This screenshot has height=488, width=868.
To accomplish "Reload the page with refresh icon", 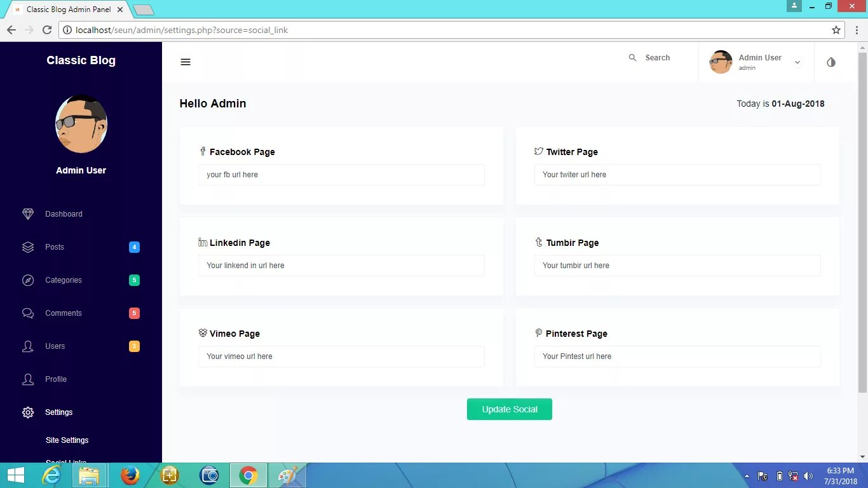I will click(47, 30).
